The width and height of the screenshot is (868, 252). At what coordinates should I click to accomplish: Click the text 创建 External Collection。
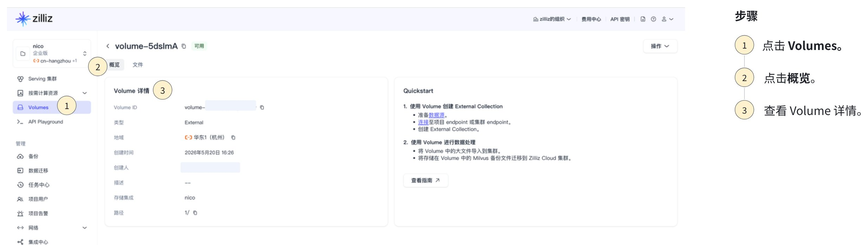coord(449,129)
